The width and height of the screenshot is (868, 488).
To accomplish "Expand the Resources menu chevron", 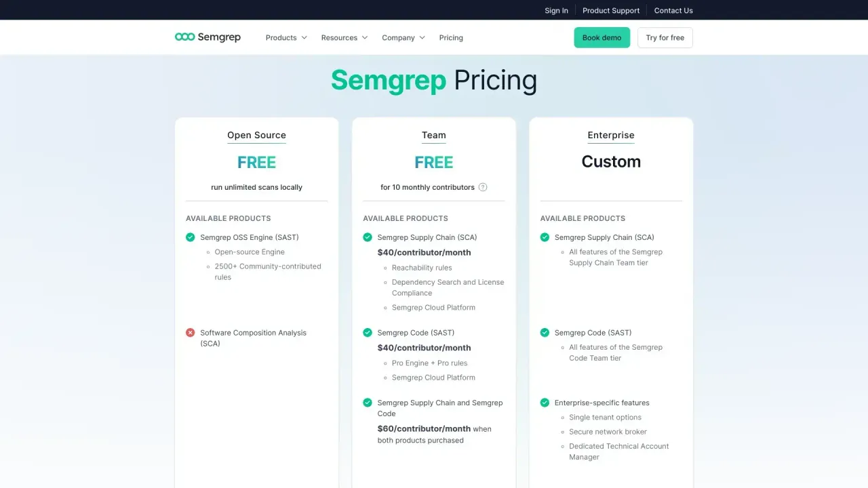I will 365,38.
